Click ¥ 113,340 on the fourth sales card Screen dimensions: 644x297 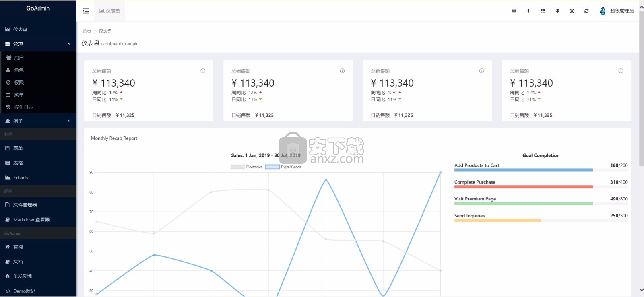click(531, 83)
